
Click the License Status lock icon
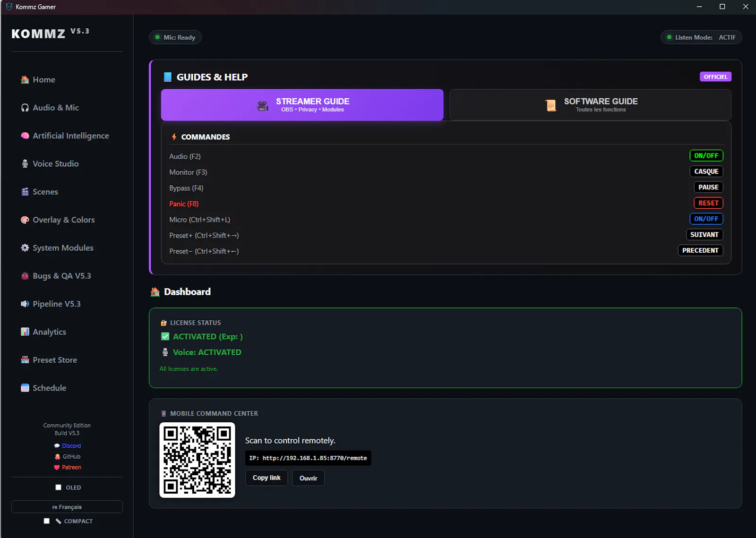(164, 323)
